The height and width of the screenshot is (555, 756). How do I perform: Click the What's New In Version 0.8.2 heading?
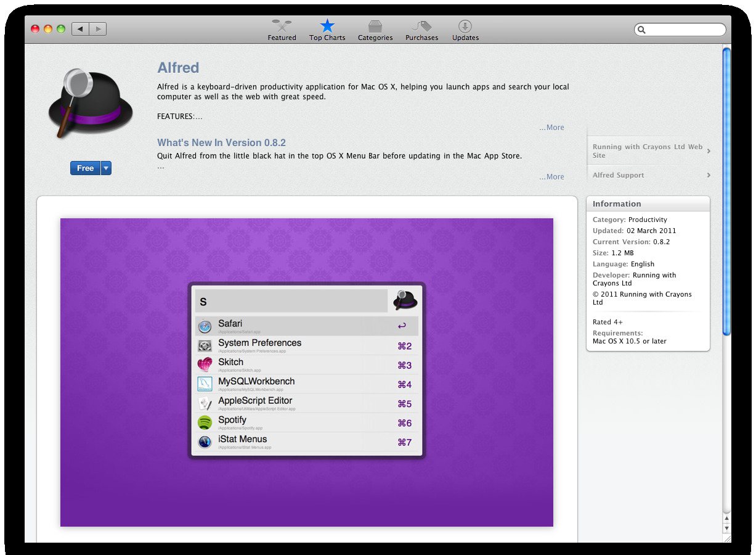click(221, 142)
